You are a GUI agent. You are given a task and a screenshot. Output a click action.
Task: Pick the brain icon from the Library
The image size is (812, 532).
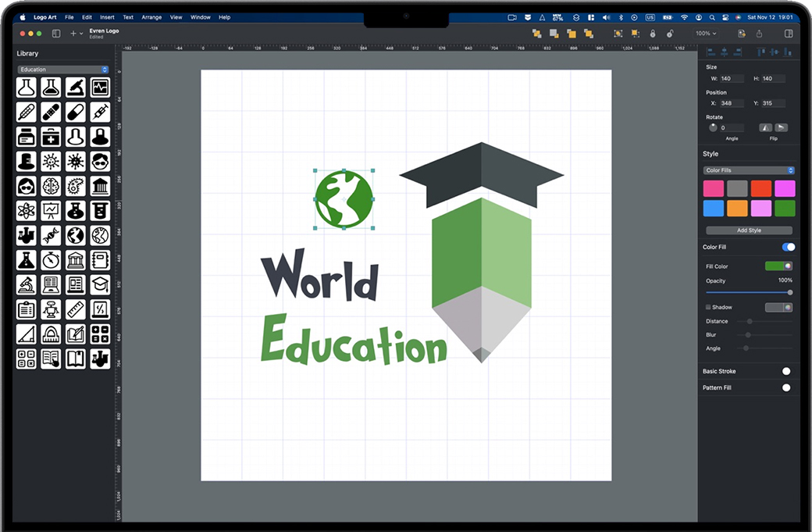(52, 186)
